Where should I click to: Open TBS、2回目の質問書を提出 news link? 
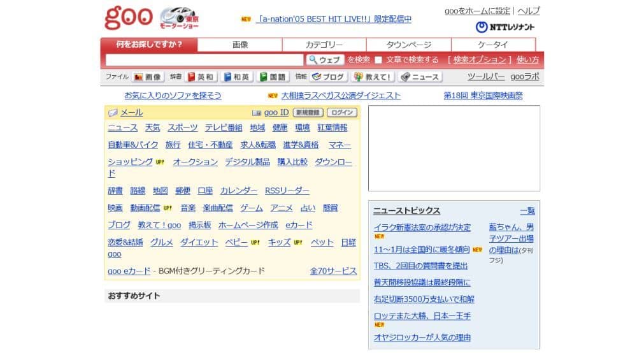[x=420, y=266]
